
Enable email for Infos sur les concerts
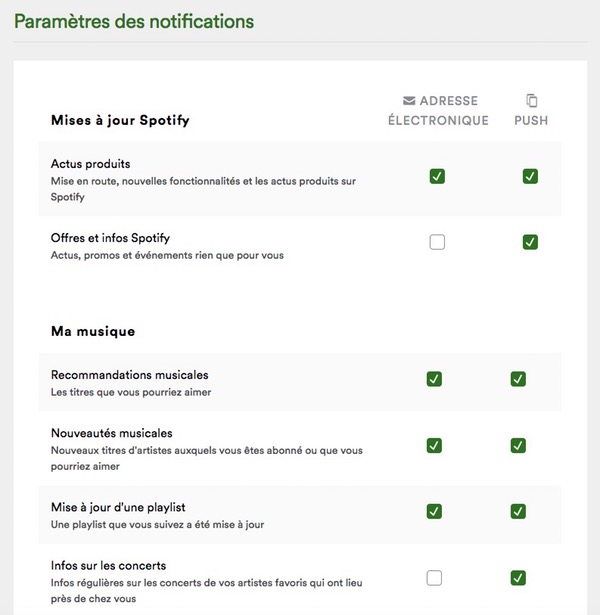click(x=434, y=577)
